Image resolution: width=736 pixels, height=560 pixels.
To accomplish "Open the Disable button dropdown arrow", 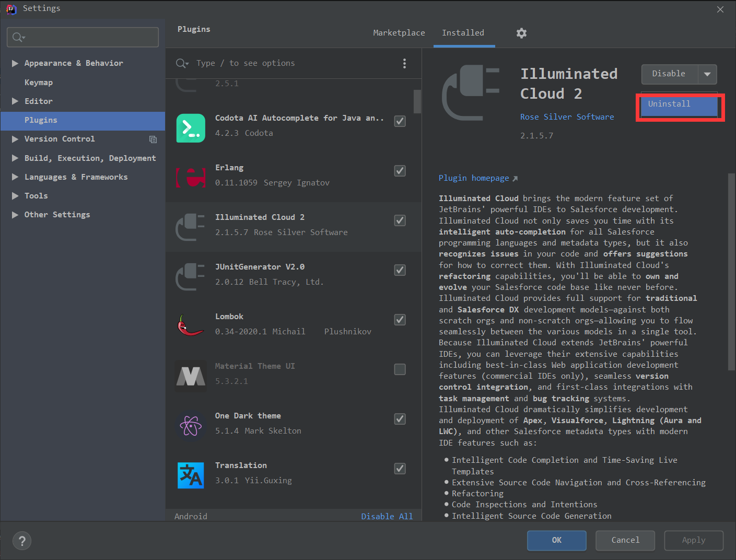I will coord(708,74).
